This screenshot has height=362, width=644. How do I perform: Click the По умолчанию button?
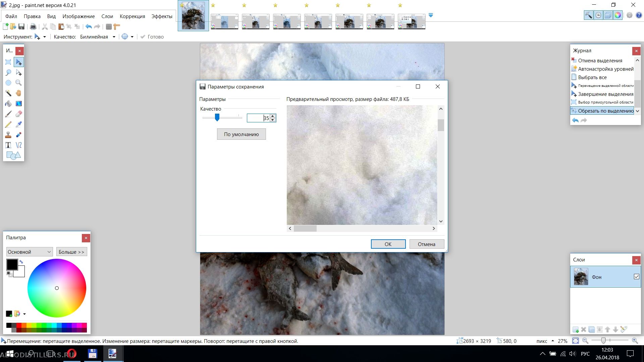coord(241,134)
